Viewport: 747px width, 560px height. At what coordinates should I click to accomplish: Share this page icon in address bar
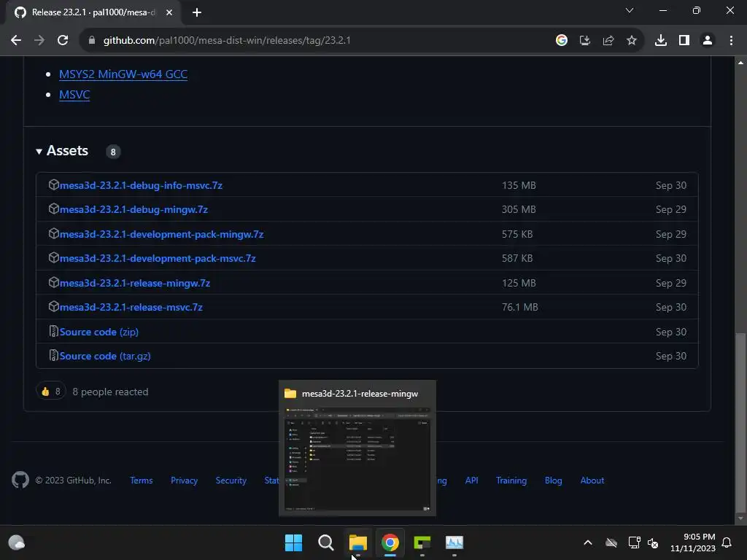pos(608,41)
